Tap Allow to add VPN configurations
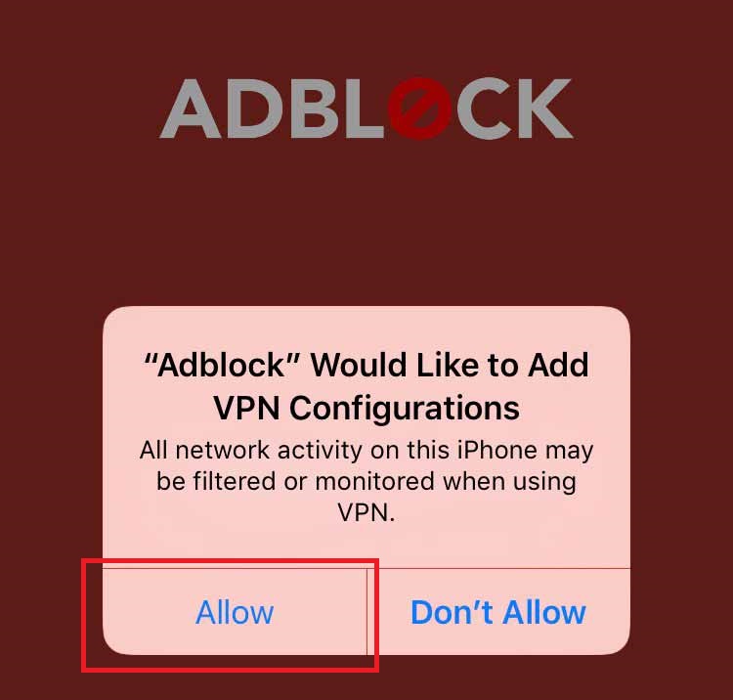This screenshot has width=733, height=700. coord(235,612)
